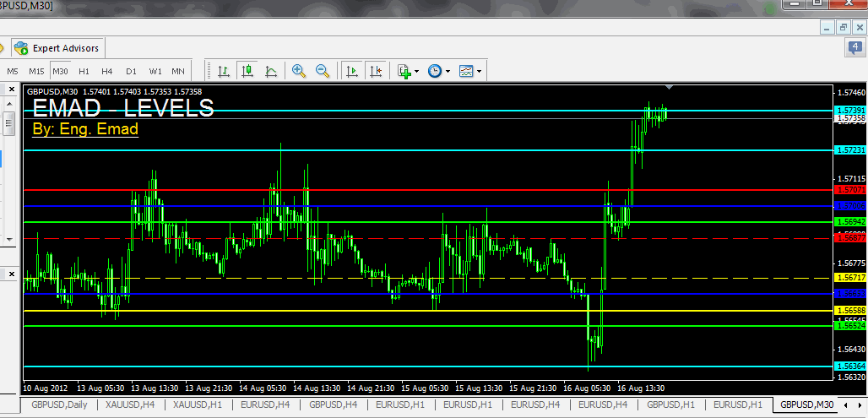Click the chart shift triangle marker
868x418 pixels.
[670, 87]
